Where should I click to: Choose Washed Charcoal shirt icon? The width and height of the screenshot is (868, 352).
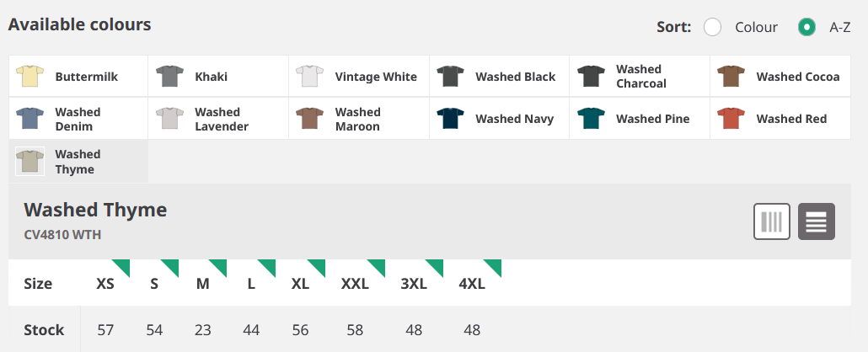592,77
